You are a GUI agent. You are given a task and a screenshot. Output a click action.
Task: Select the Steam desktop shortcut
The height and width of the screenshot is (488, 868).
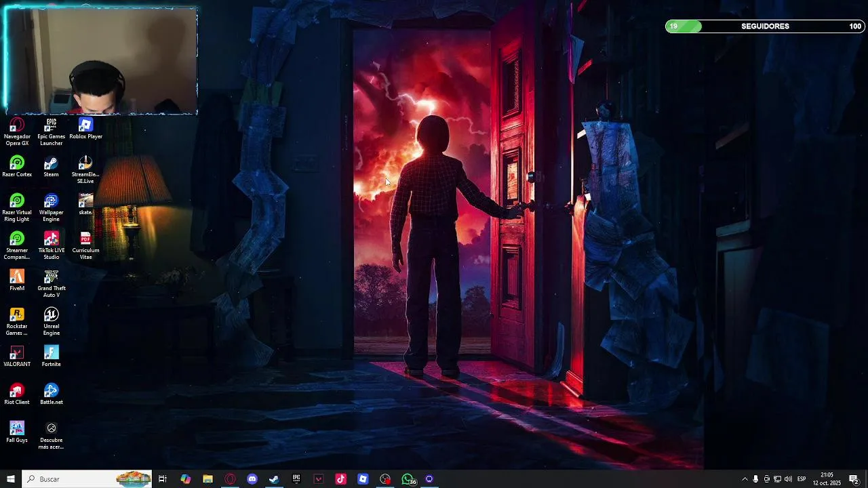[x=51, y=167]
